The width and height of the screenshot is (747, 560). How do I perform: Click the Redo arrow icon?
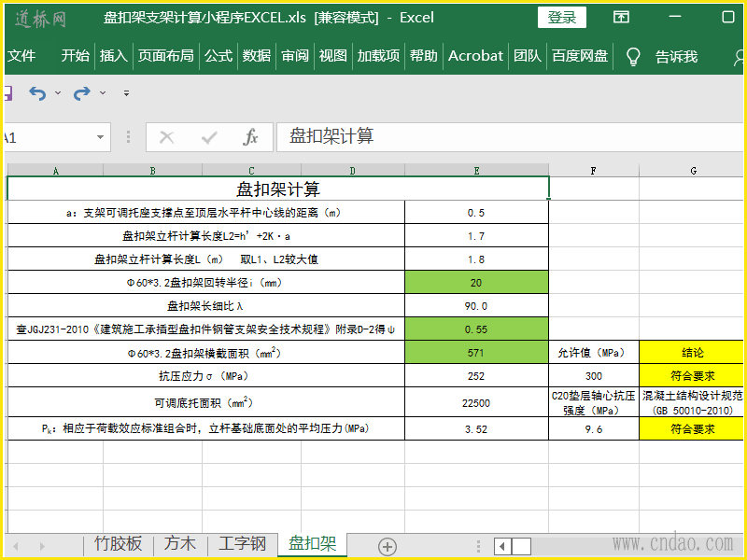[x=81, y=93]
